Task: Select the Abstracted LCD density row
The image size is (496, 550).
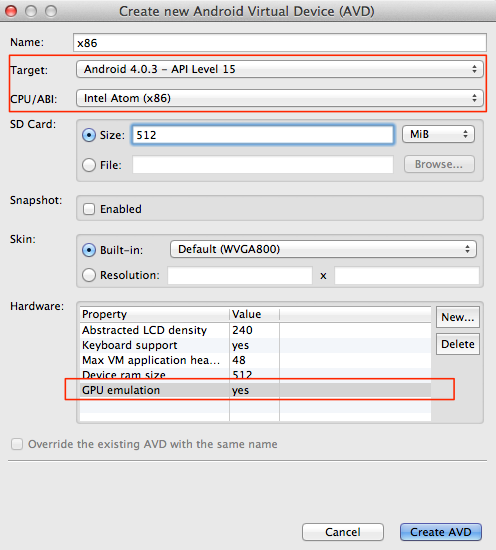Action: (x=255, y=330)
